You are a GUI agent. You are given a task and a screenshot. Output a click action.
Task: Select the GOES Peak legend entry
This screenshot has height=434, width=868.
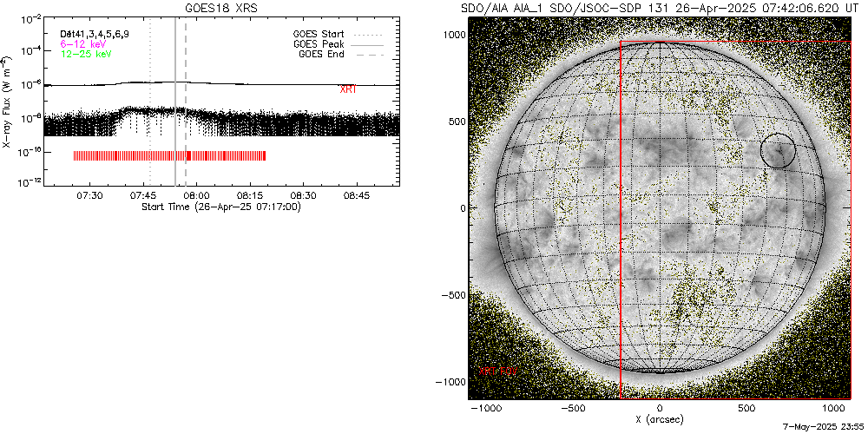click(338, 44)
